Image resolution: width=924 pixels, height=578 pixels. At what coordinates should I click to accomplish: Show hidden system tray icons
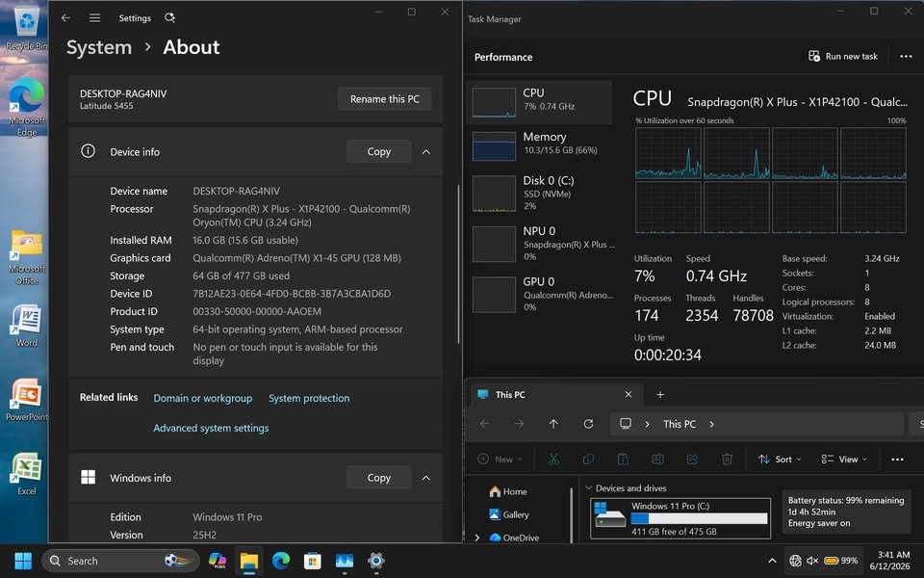click(x=772, y=561)
